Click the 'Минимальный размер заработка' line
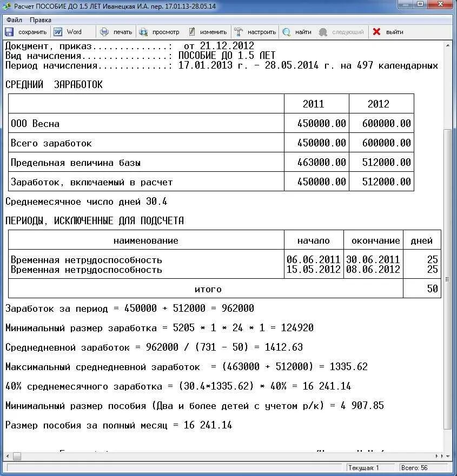Screen dimensions: 457x476 (160, 328)
